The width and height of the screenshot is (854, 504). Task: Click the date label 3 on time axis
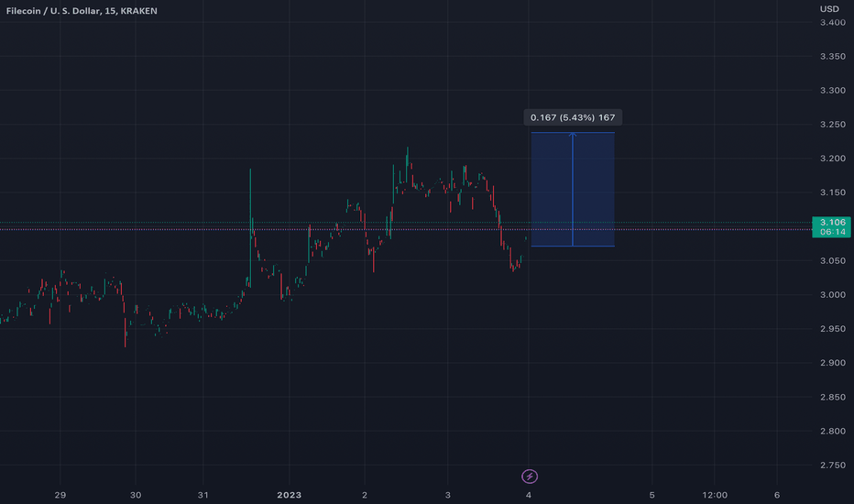coord(448,495)
